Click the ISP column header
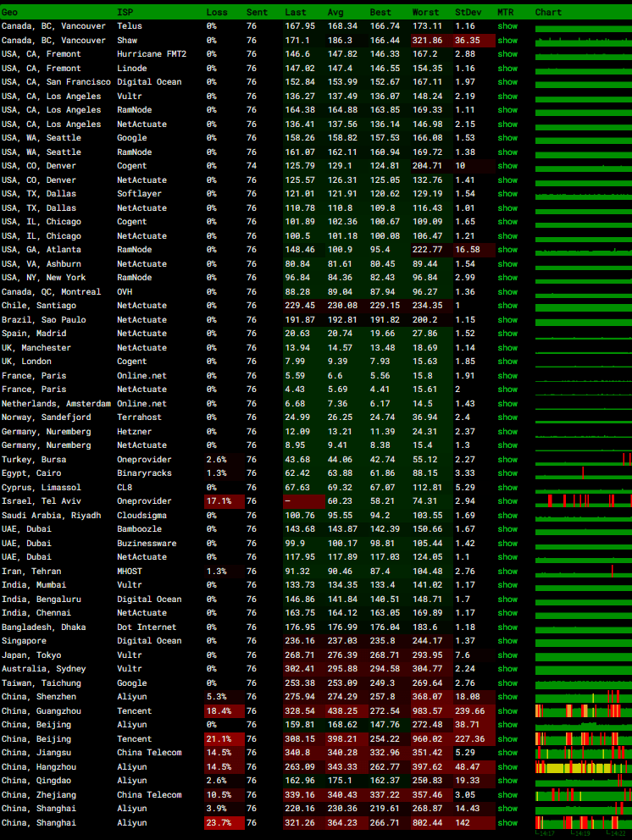The image size is (632, 840). click(x=125, y=13)
